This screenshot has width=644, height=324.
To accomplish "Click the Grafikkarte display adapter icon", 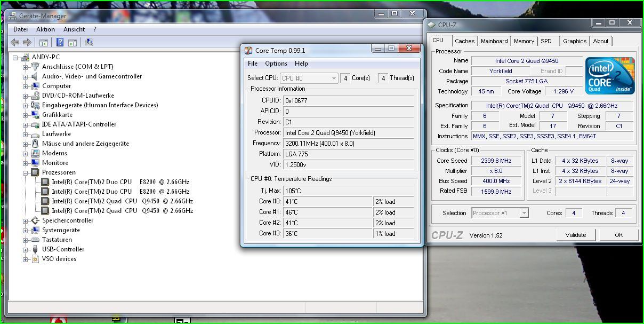I will (x=35, y=115).
